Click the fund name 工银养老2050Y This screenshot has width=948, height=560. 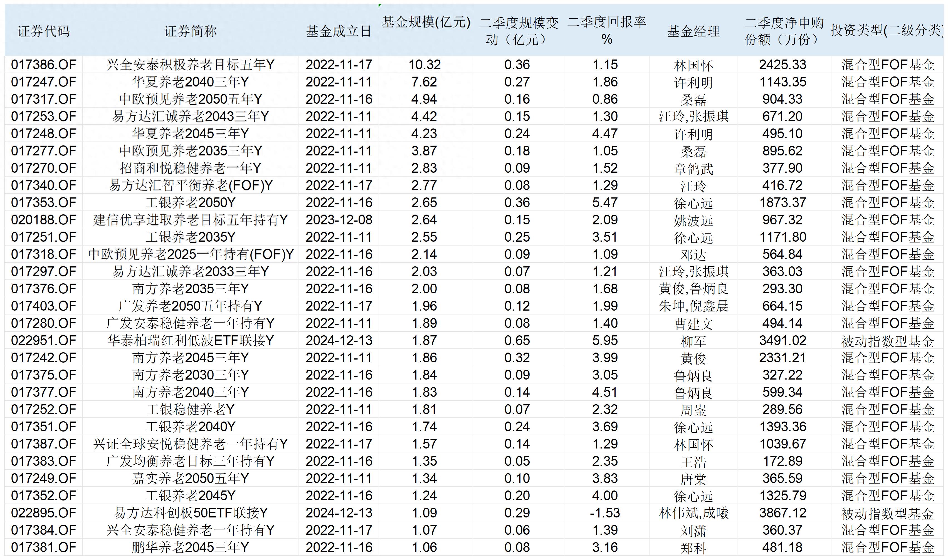[x=191, y=203]
